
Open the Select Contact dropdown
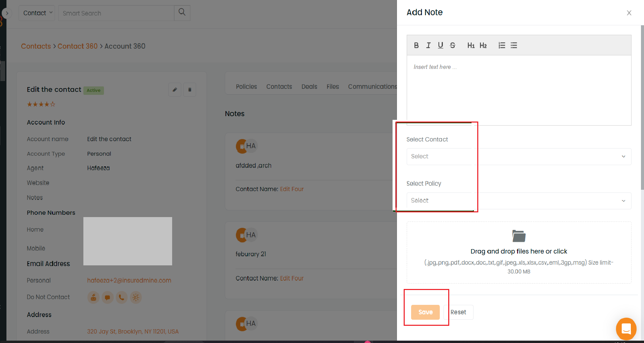[x=519, y=157]
